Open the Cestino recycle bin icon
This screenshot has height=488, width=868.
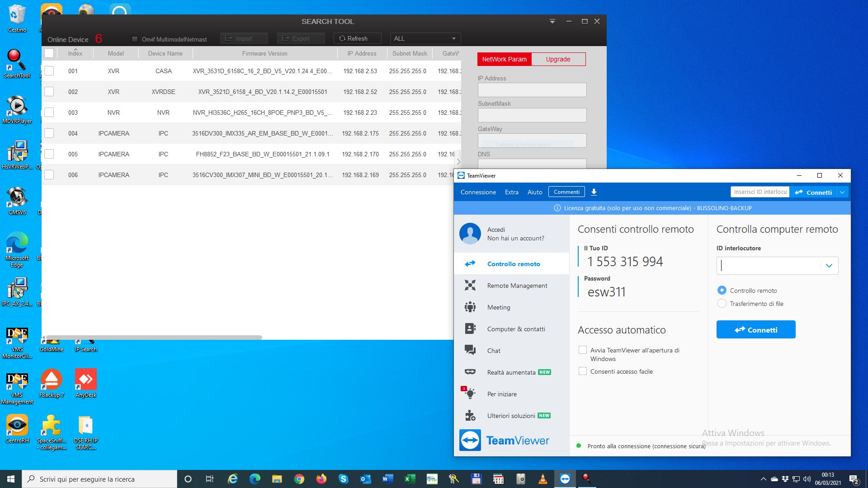coord(17,18)
